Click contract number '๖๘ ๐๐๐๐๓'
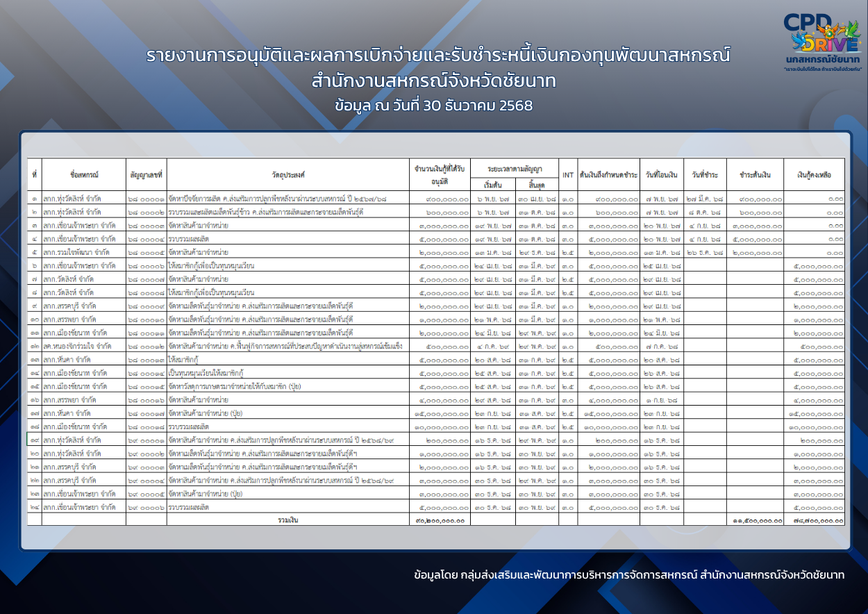The image size is (868, 614). pyautogui.click(x=147, y=226)
